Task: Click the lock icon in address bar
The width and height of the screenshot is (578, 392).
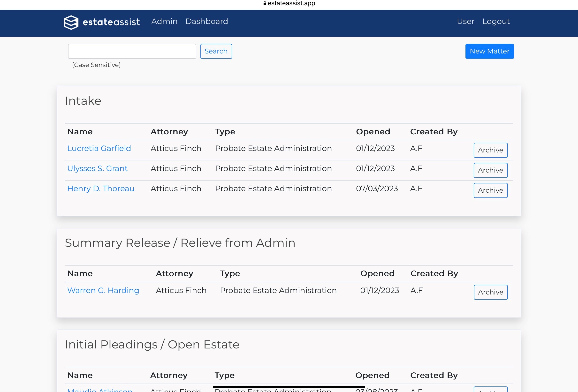Action: pos(265,3)
